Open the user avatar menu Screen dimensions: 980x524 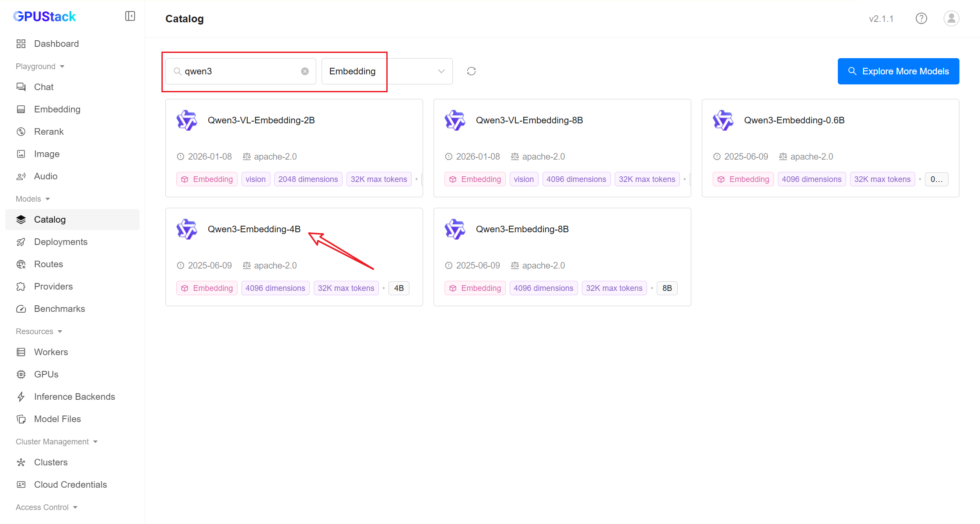click(x=951, y=18)
